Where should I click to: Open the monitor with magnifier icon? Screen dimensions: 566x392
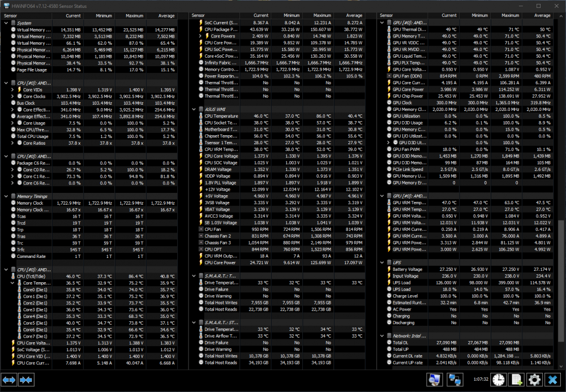tap(435, 380)
